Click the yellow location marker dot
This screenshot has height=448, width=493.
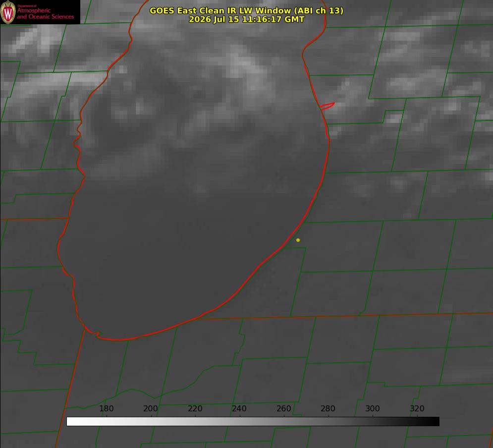298,240
